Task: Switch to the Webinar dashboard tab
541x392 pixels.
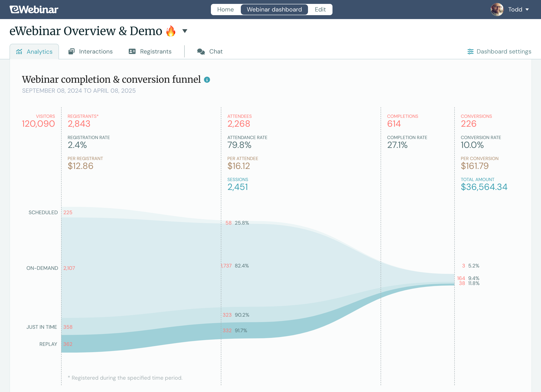Action: pyautogui.click(x=274, y=9)
